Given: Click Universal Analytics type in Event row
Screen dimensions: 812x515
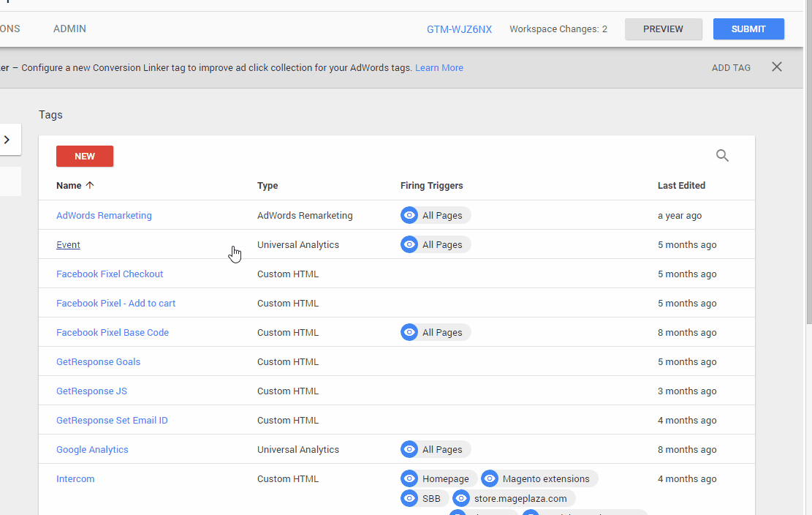Looking at the screenshot, I should pyautogui.click(x=298, y=244).
